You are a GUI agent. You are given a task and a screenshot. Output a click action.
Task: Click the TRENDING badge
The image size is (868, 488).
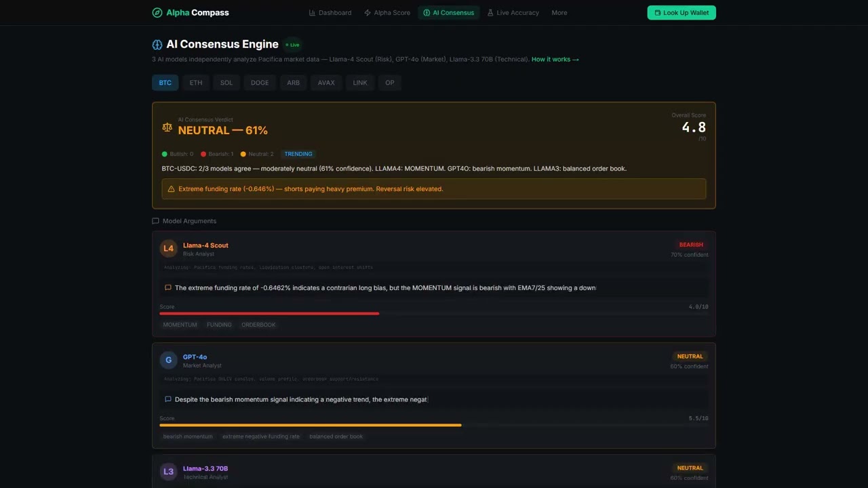(298, 154)
